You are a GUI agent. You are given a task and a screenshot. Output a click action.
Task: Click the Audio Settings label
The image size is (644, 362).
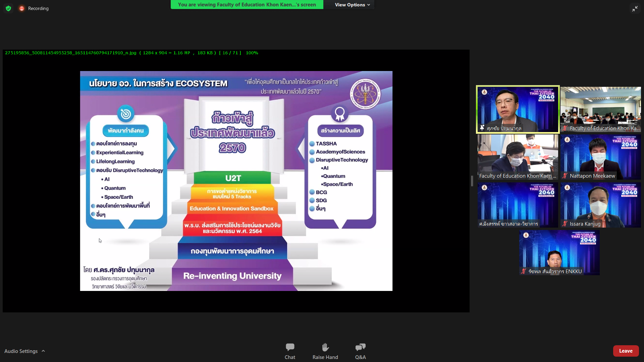coord(21,351)
